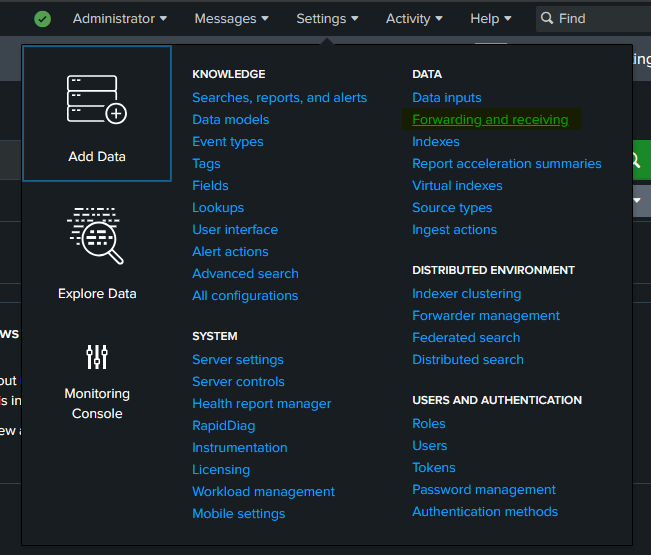
Task: Open Event types page
Action: coord(228,142)
